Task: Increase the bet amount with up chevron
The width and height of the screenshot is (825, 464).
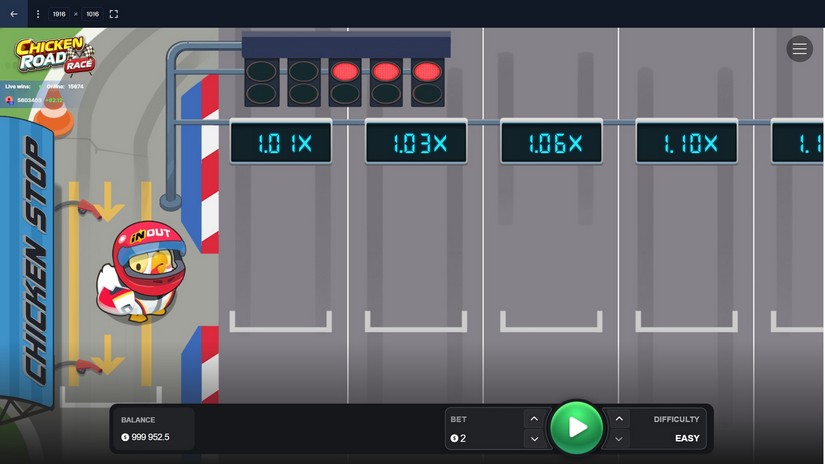Action: [x=534, y=419]
